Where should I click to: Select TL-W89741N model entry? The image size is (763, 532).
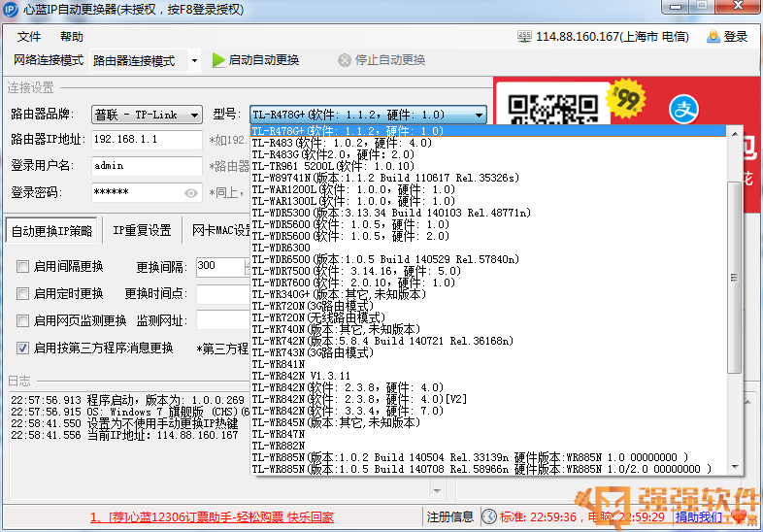(x=488, y=178)
